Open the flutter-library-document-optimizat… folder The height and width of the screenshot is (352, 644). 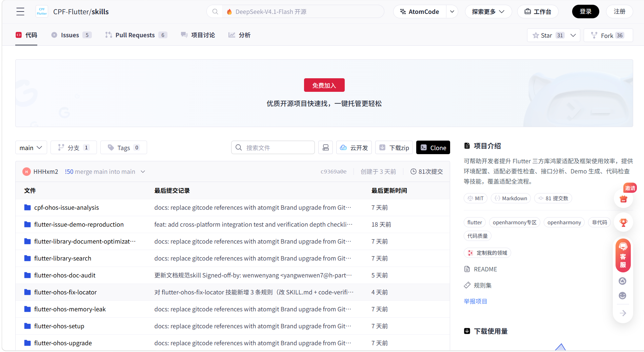[x=85, y=241]
